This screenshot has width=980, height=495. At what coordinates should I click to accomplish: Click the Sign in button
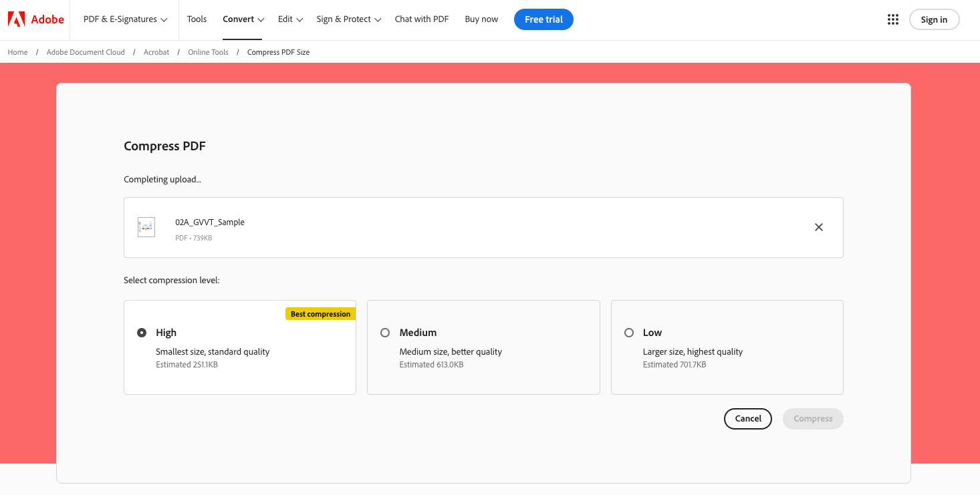coord(933,19)
